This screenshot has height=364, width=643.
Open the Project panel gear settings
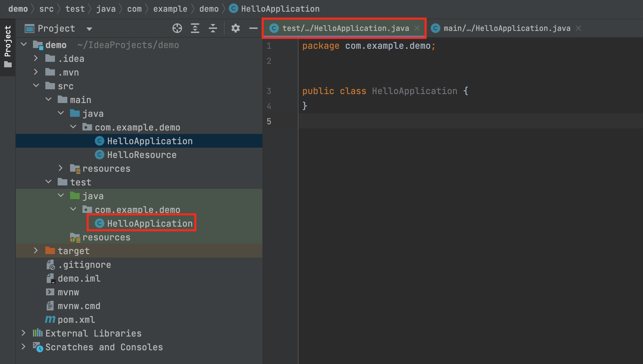click(x=235, y=29)
